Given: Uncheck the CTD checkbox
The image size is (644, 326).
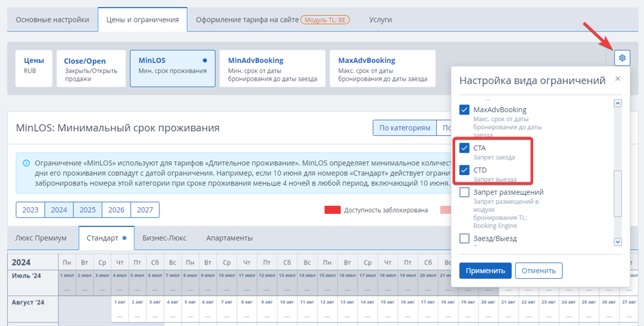Looking at the screenshot, I should coord(464,170).
